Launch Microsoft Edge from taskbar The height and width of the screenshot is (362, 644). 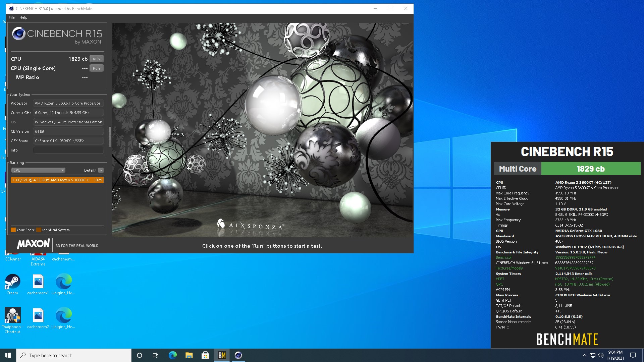(x=172, y=355)
